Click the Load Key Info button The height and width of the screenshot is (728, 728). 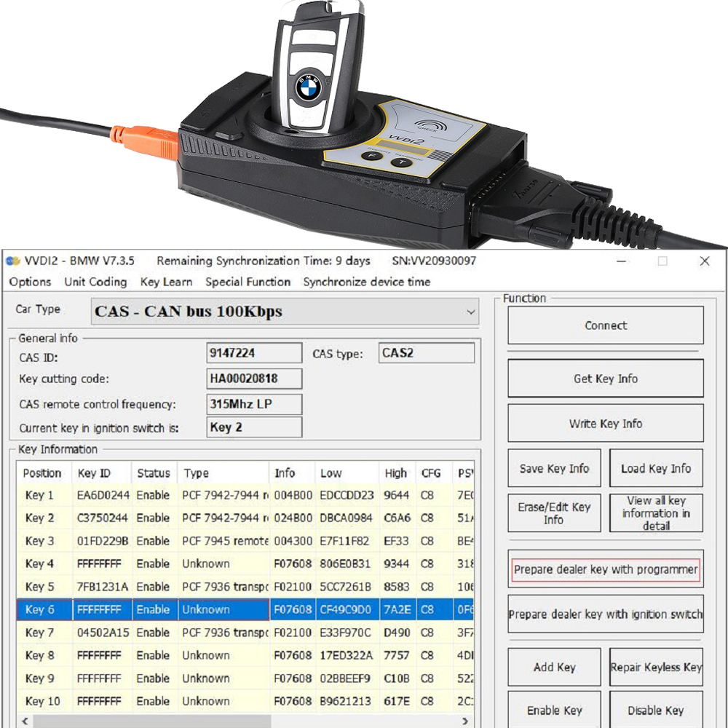[656, 468]
